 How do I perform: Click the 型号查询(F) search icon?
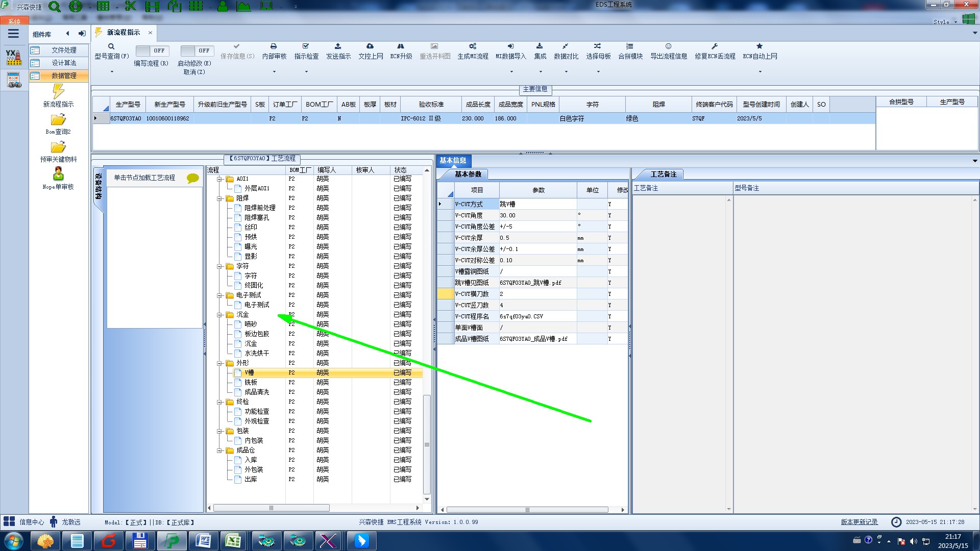click(111, 46)
